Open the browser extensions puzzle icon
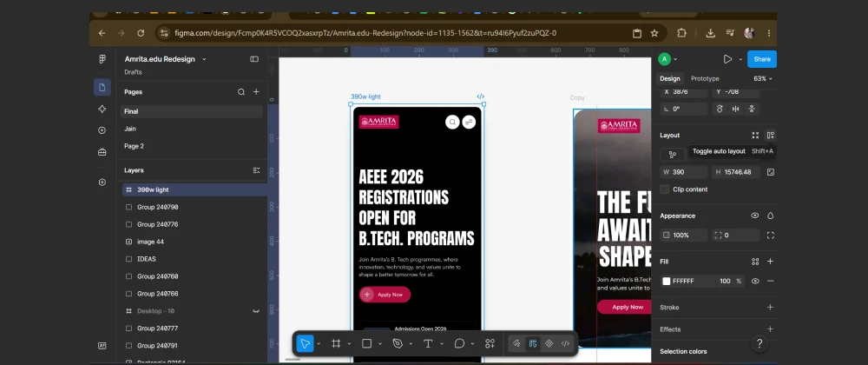Screen dimensions: 868x365 681,33
